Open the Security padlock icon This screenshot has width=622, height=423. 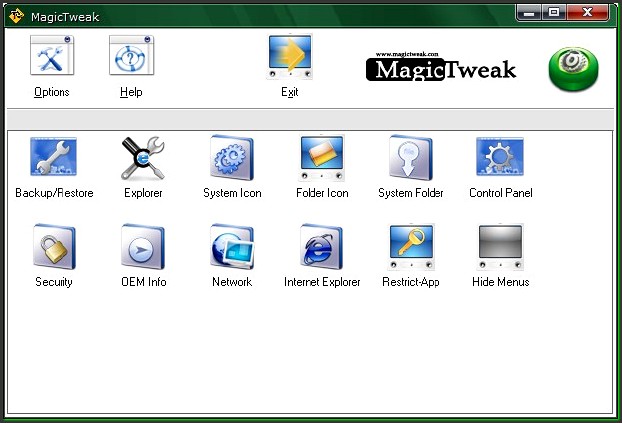(54, 246)
